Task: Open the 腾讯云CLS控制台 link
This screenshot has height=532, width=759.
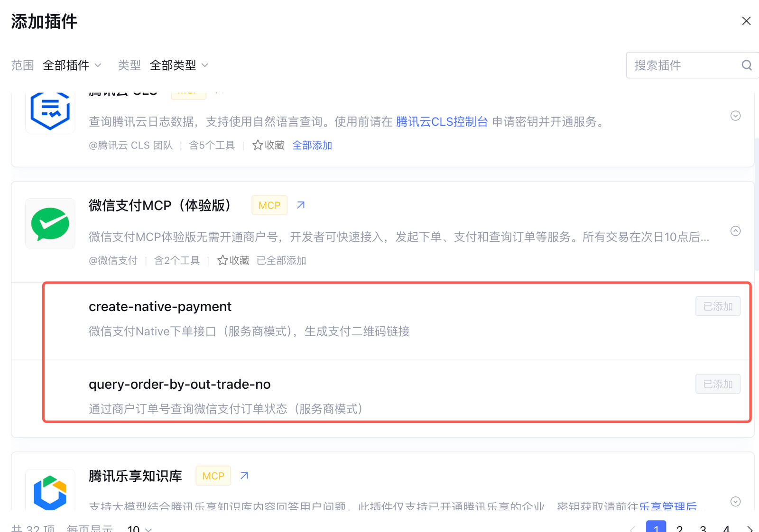Action: click(x=442, y=122)
